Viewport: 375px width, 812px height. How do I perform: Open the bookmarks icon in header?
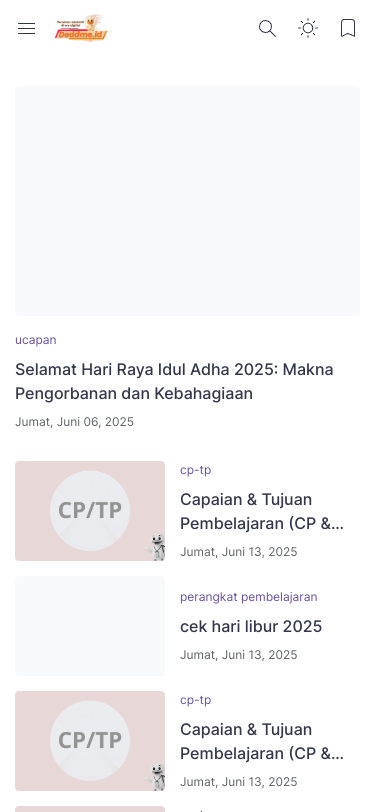348,28
